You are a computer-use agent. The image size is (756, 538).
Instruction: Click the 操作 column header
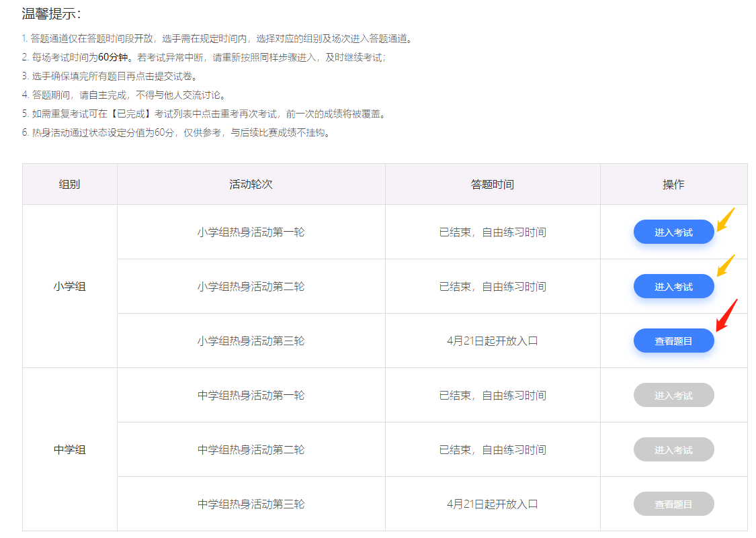click(673, 184)
